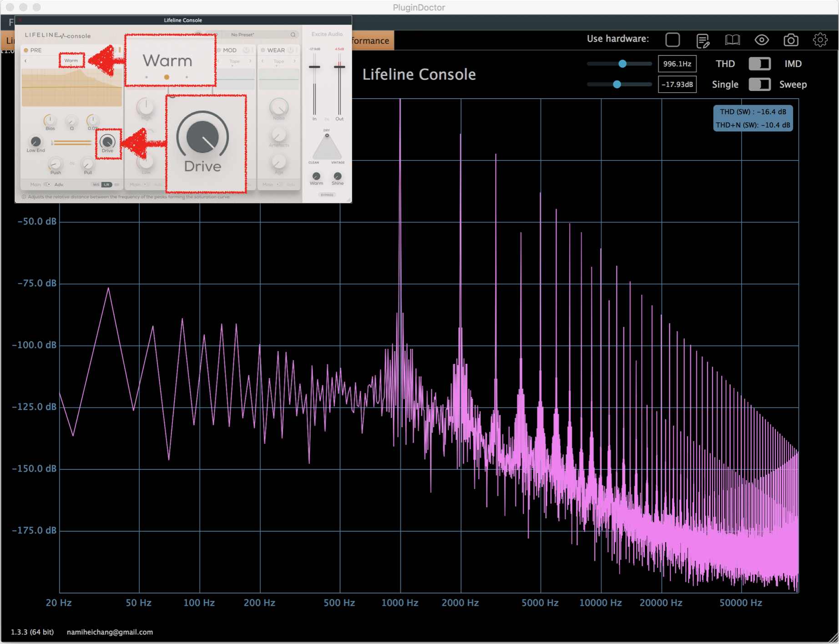This screenshot has width=839, height=644.
Task: Click the Drive knob in PRE module
Action: coord(108,141)
